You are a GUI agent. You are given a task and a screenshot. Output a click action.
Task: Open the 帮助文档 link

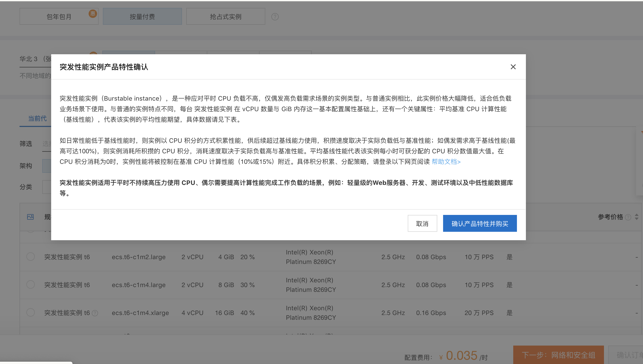[446, 162]
